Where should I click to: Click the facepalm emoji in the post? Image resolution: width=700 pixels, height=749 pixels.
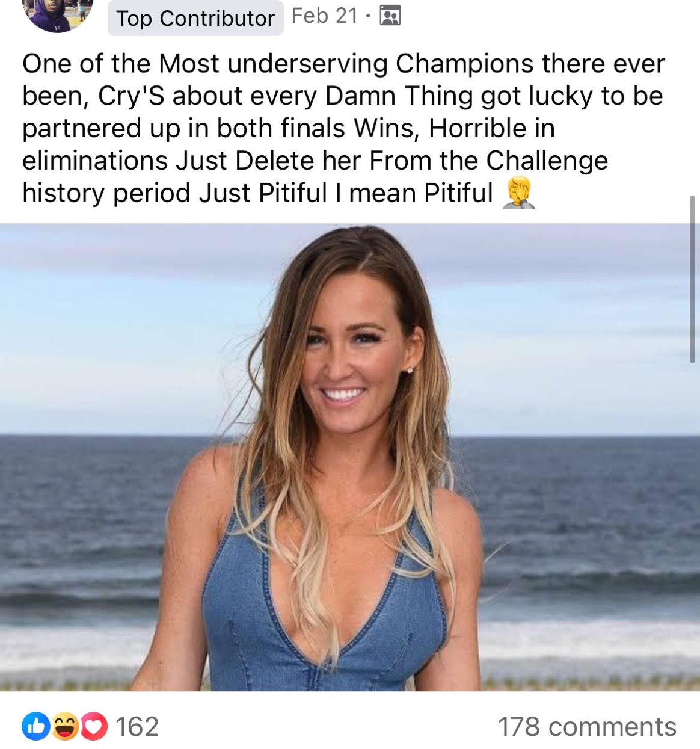point(519,193)
